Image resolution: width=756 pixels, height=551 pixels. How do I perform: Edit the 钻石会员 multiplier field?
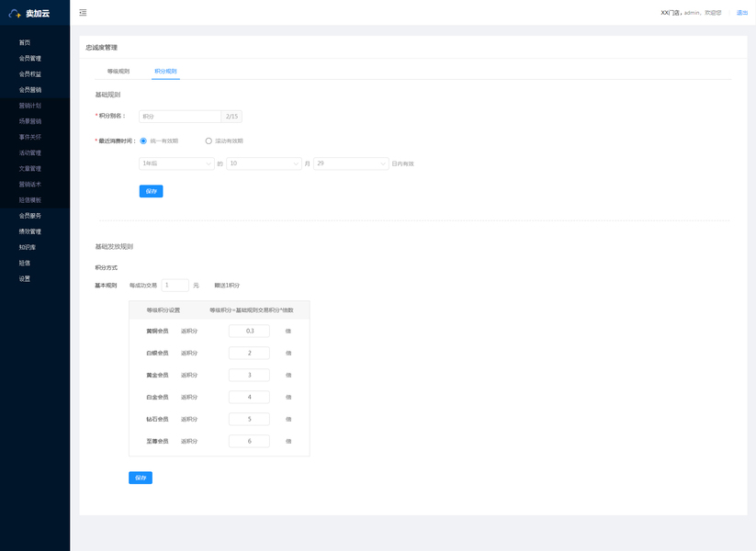[x=249, y=419]
